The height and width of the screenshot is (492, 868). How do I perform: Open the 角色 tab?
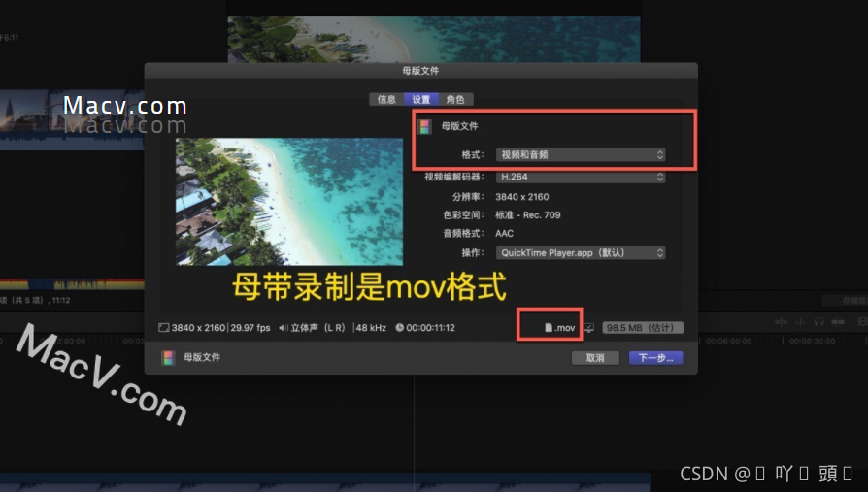455,100
